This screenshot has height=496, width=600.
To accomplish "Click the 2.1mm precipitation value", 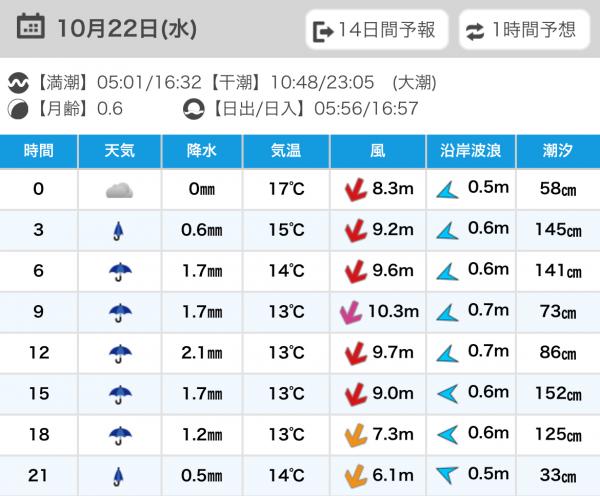I will [203, 353].
